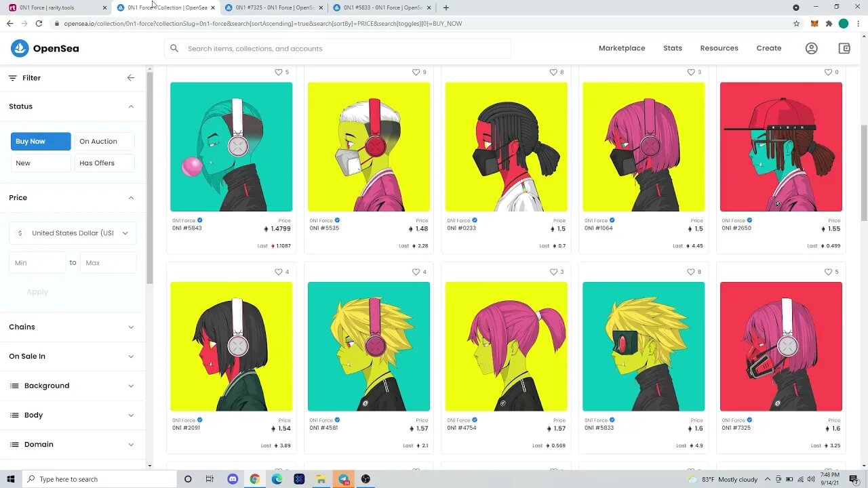This screenshot has height=488, width=868.
Task: Open the 0N1 #0233 character thumbnail
Action: pyautogui.click(x=506, y=146)
